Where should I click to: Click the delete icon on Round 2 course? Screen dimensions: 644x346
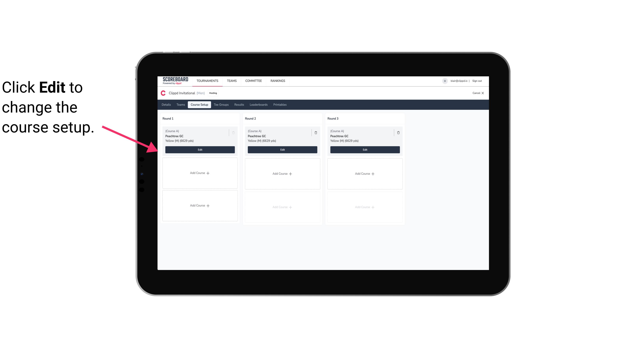point(316,132)
